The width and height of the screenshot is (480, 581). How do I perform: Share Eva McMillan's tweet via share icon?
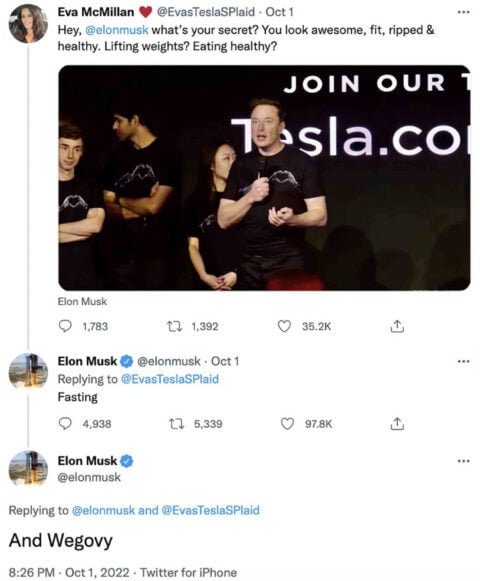(397, 326)
